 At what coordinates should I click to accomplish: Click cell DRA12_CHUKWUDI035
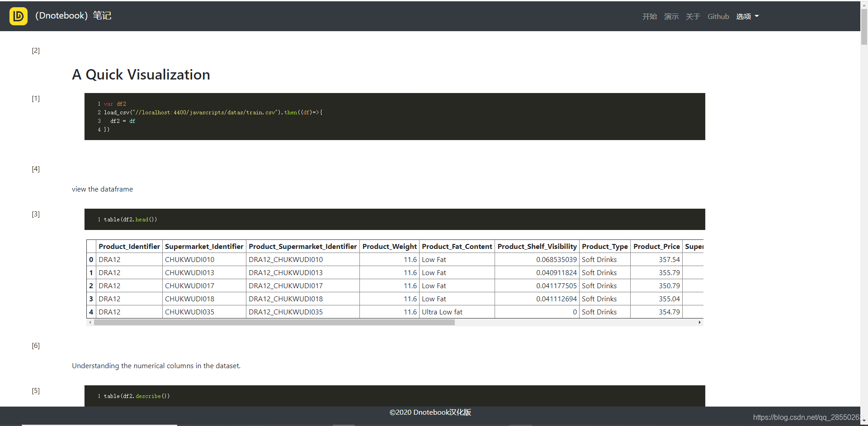[x=303, y=312]
